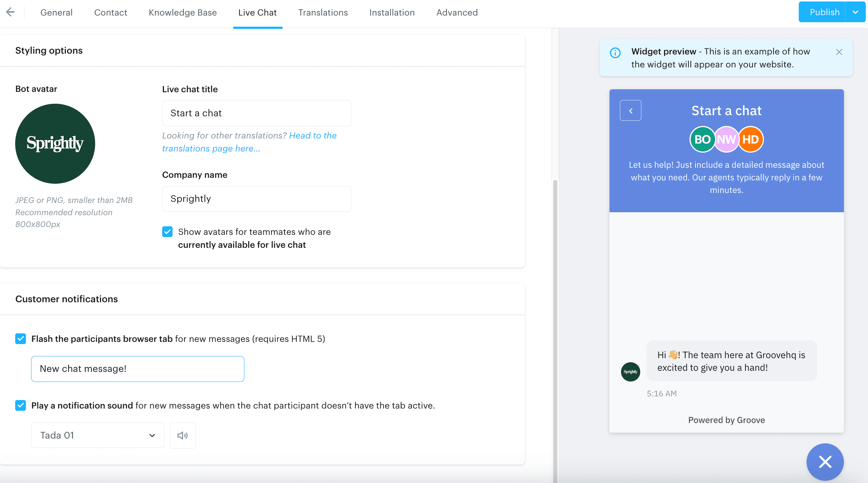Viewport: 868px width, 483px height.
Task: Open the Knowledge Base tab
Action: tap(183, 12)
